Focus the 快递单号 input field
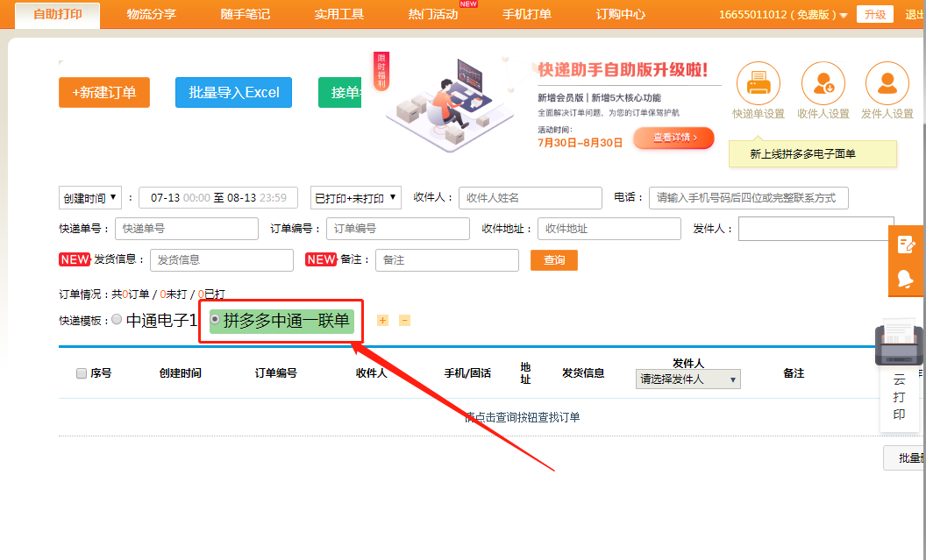The image size is (926, 560). 187,229
